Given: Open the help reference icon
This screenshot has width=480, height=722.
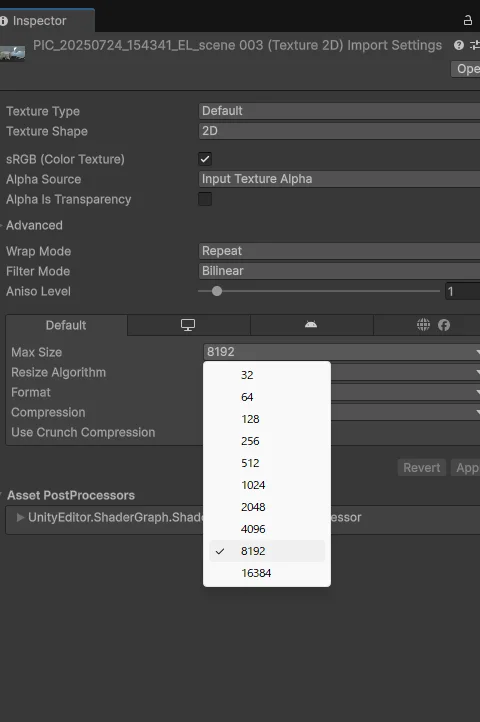Looking at the screenshot, I should click(x=458, y=45).
